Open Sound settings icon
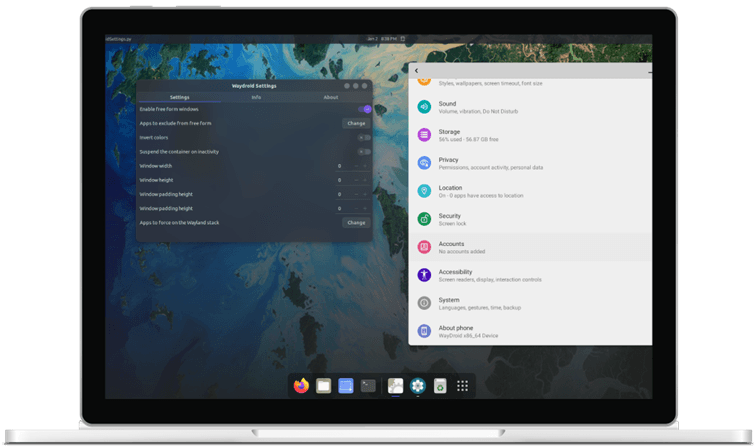Viewport: 756px width, 448px height. coord(424,106)
